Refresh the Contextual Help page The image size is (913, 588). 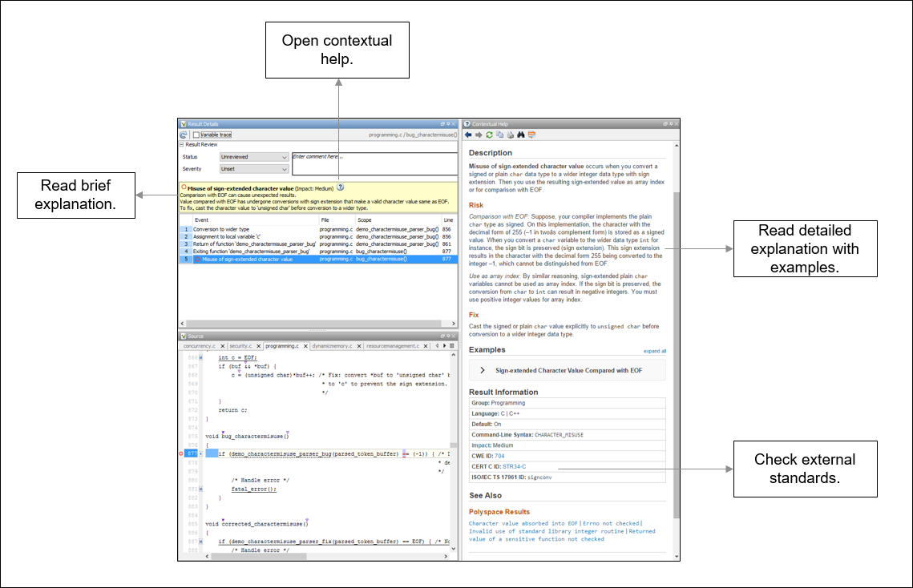pyautogui.click(x=489, y=135)
